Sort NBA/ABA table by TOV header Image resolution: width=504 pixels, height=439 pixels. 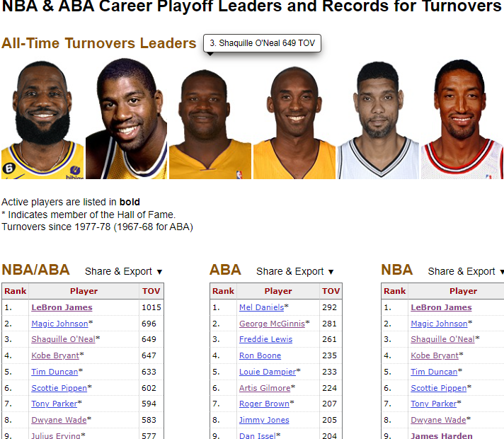[x=151, y=291]
